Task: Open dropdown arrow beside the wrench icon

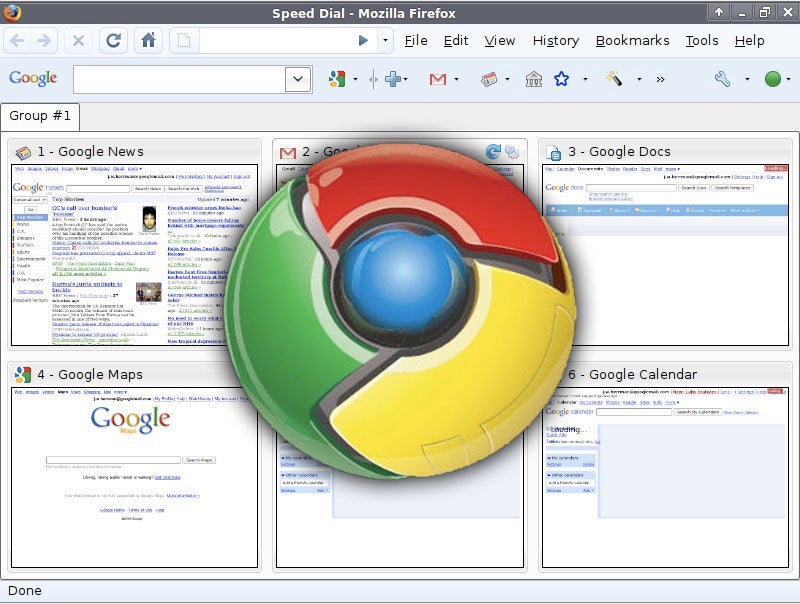Action: click(747, 79)
